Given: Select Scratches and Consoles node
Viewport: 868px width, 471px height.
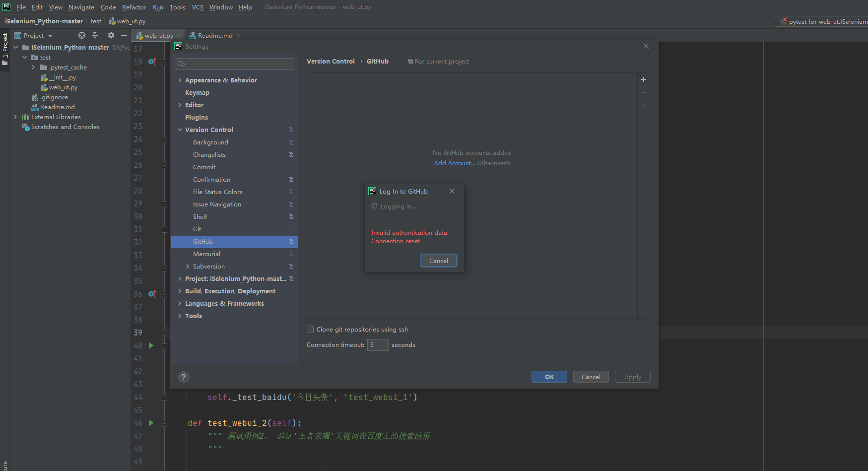Looking at the screenshot, I should pyautogui.click(x=65, y=127).
